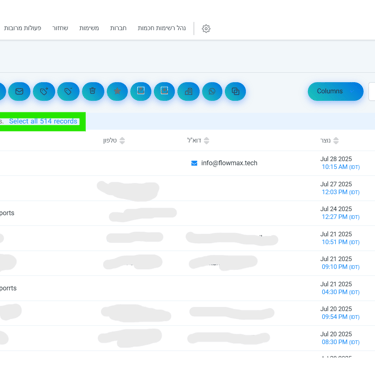Click the tray icon beside the buildings icon

164,91
